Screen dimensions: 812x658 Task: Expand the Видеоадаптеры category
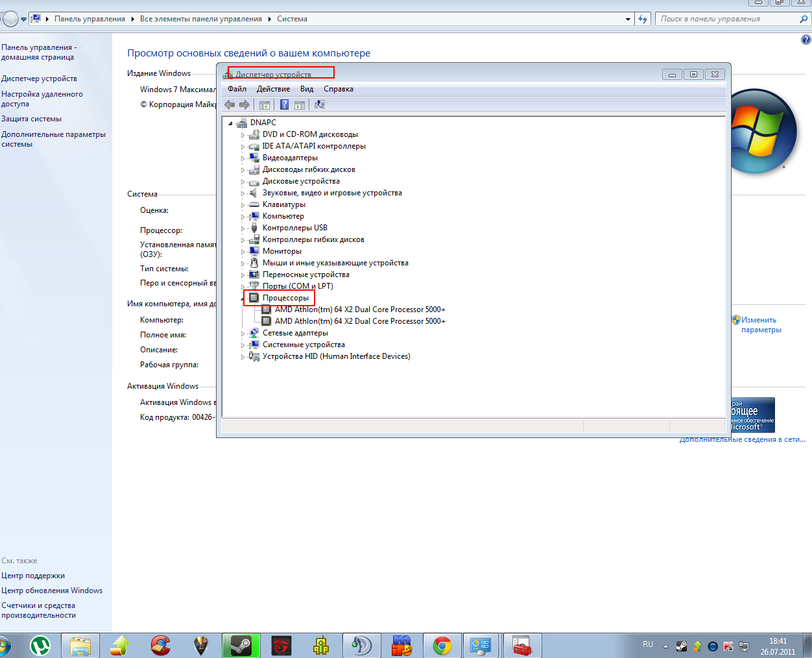coord(243,158)
